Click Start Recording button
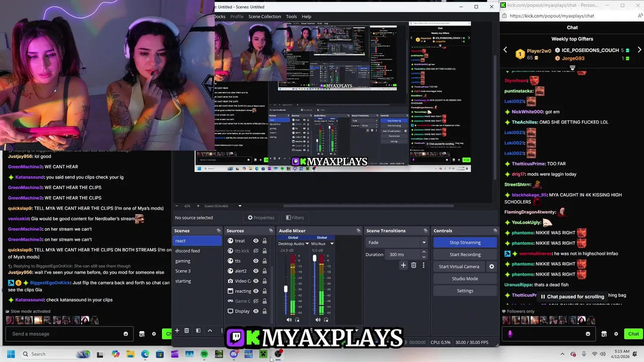 tap(465, 254)
